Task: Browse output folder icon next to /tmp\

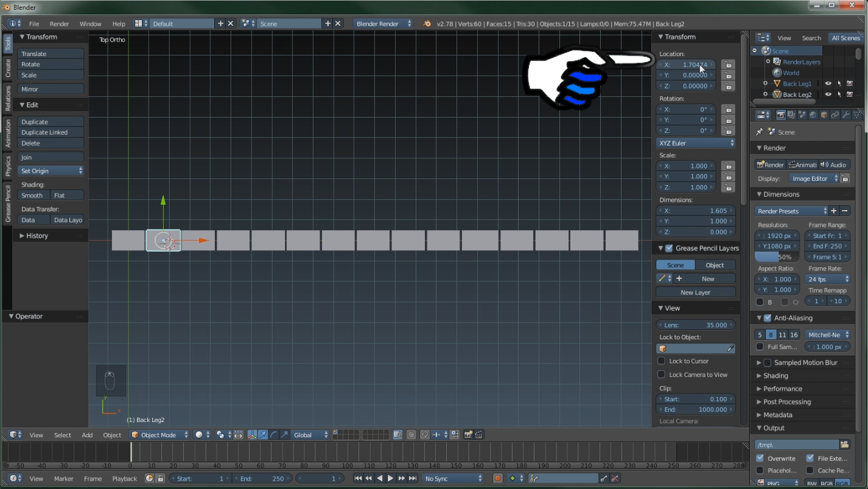Action: (844, 445)
